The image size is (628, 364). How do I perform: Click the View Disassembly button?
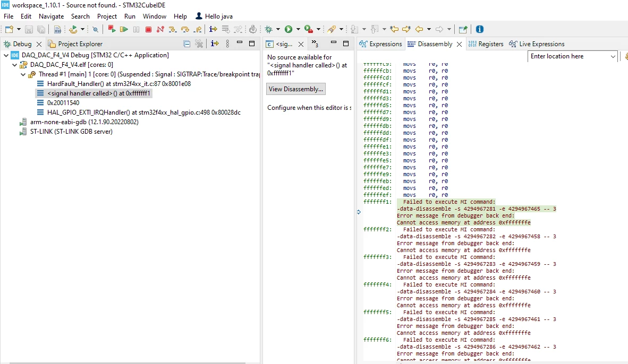tap(295, 89)
